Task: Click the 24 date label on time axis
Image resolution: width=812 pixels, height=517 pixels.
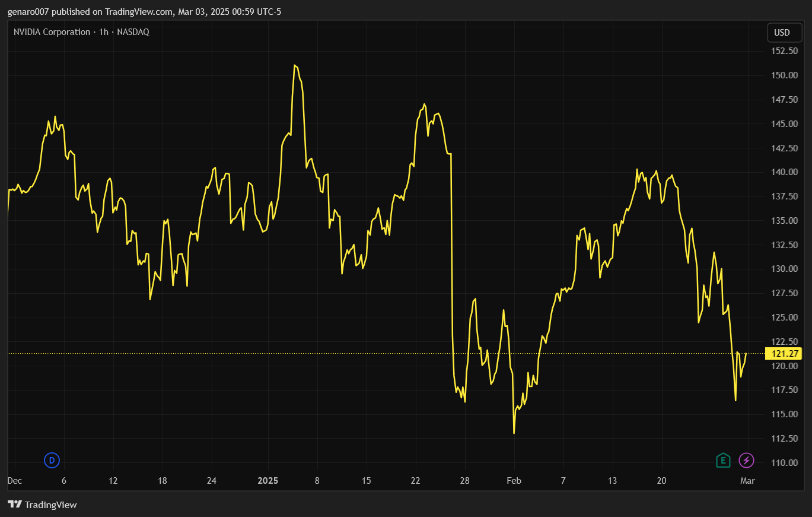Action: [212, 481]
